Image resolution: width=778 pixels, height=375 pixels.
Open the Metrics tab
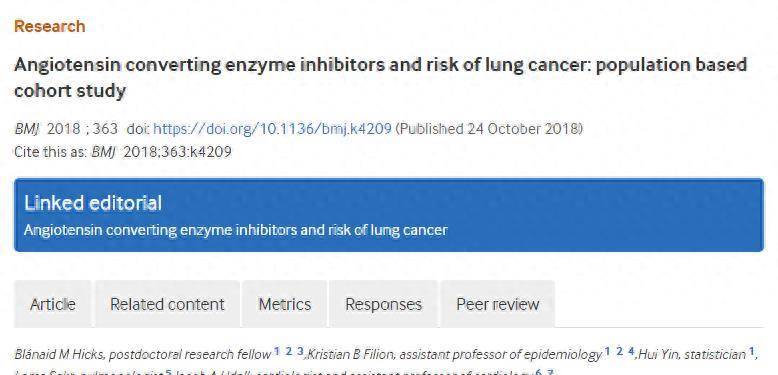pos(285,304)
